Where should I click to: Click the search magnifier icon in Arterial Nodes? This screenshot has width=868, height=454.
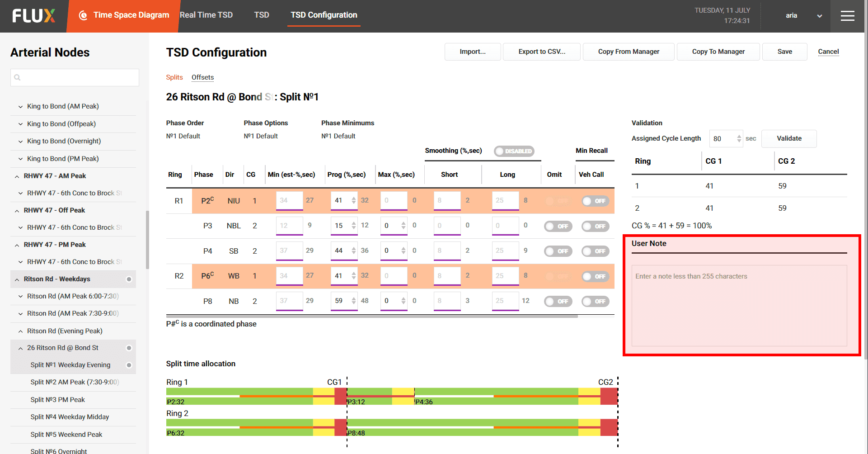coord(17,77)
